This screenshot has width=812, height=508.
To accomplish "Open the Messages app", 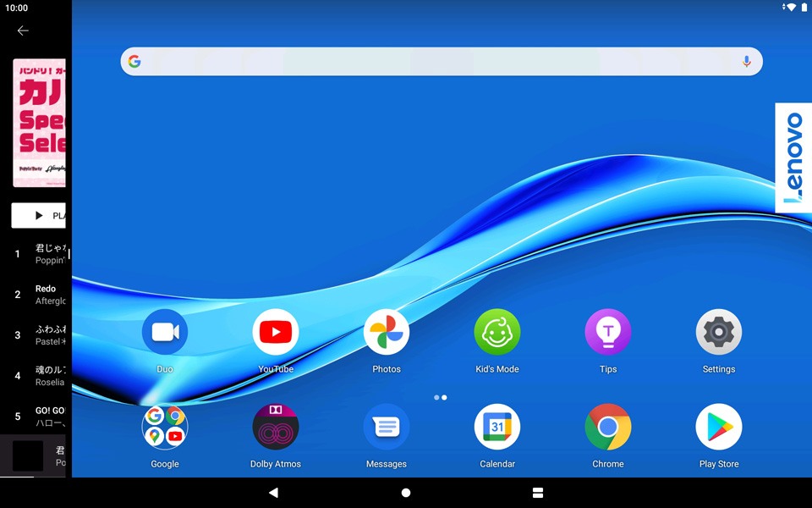I will pyautogui.click(x=387, y=428).
